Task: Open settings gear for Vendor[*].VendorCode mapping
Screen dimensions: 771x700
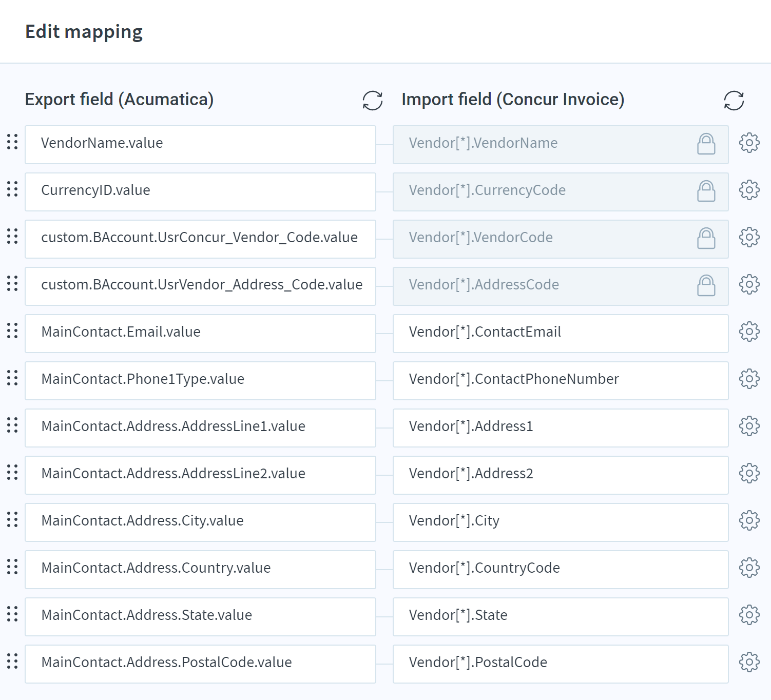Action: pyautogui.click(x=749, y=237)
